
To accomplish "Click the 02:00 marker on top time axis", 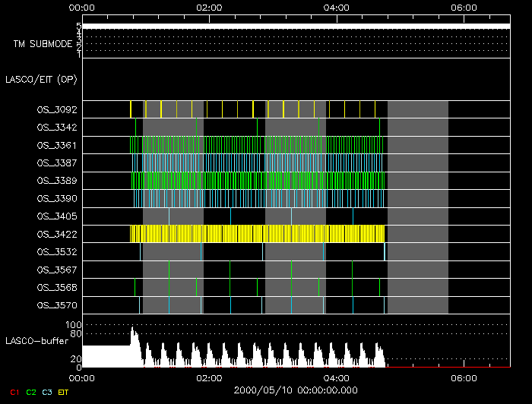I will point(209,8).
